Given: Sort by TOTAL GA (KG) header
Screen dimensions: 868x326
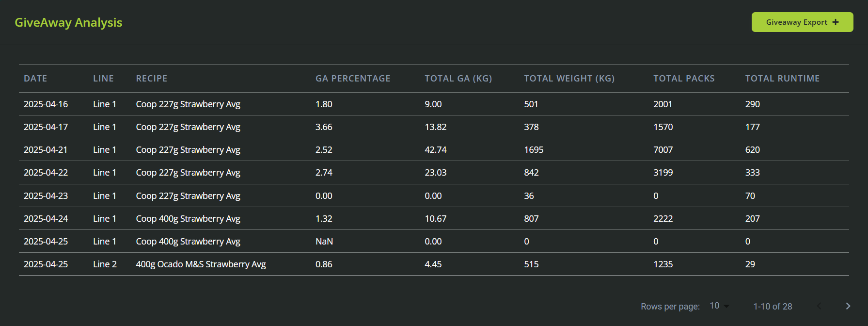Looking at the screenshot, I should (x=458, y=79).
